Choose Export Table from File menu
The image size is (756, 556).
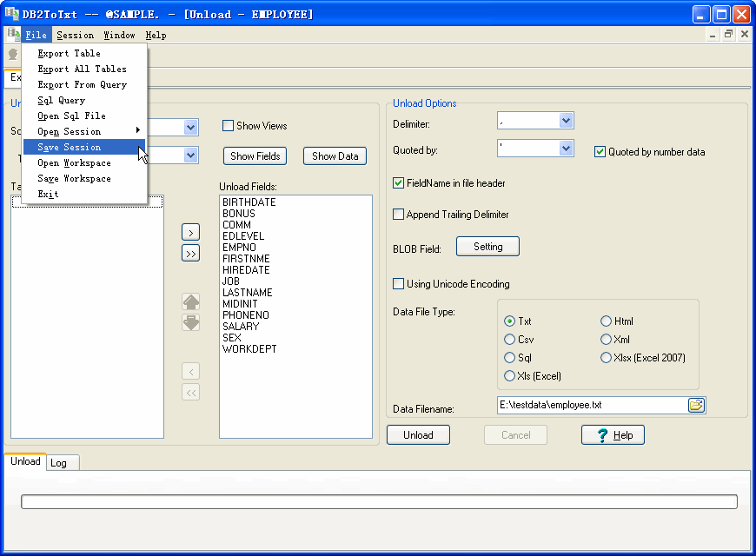[84, 54]
